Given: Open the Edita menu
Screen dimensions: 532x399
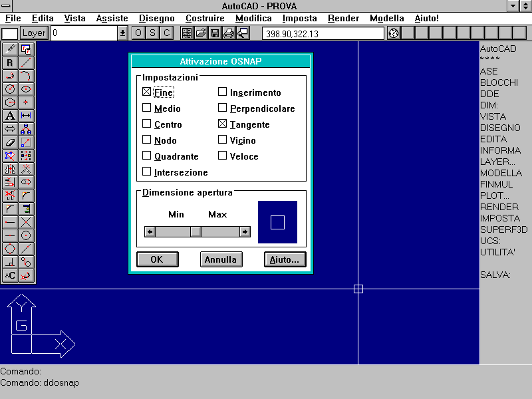Looking at the screenshot, I should coord(43,19).
